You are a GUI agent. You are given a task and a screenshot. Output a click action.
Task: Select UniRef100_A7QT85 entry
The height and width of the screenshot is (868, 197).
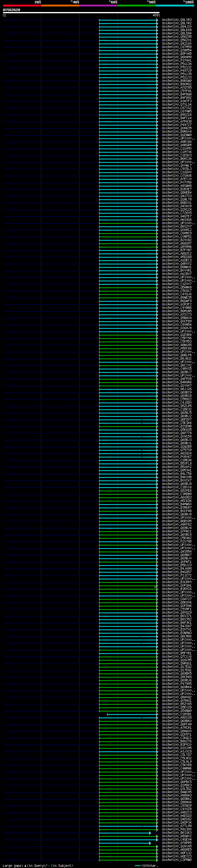point(176,88)
